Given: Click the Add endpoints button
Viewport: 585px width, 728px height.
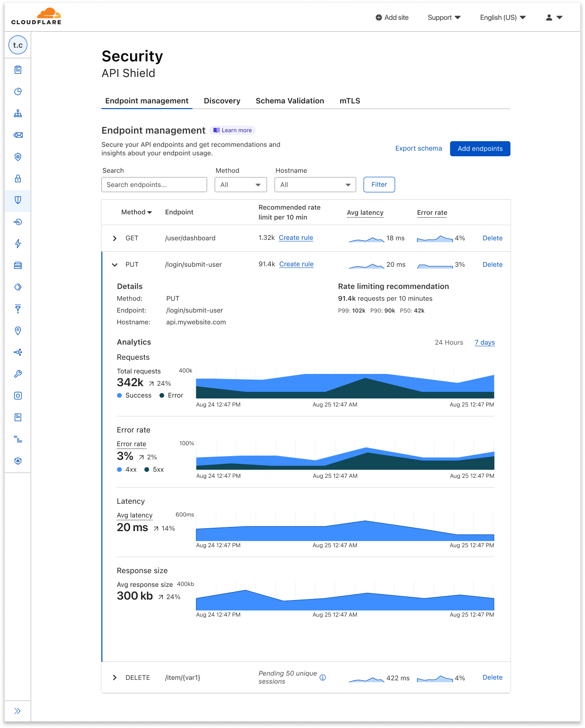Looking at the screenshot, I should 480,149.
